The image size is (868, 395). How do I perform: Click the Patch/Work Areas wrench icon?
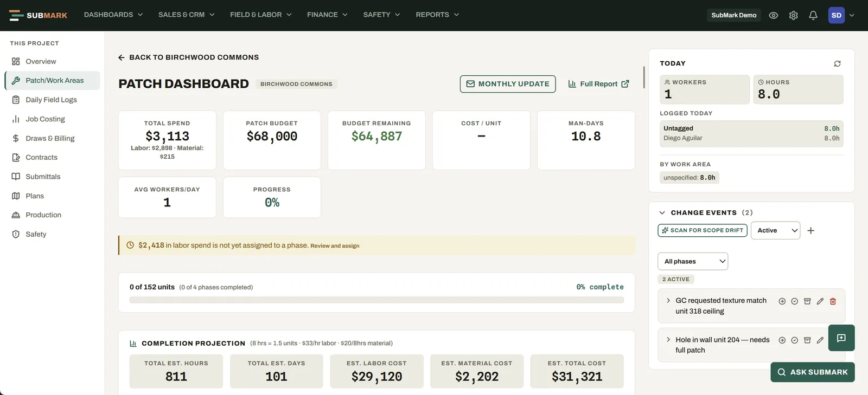[x=16, y=80]
